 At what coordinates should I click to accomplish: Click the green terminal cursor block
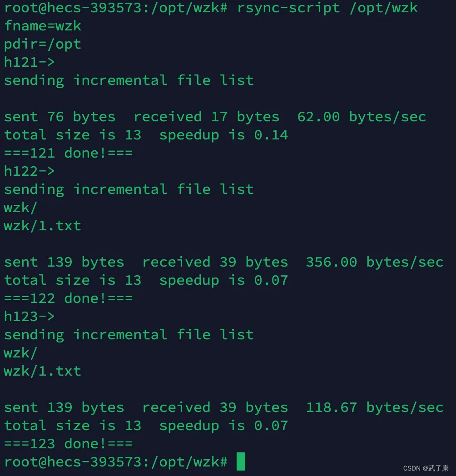tap(241, 461)
